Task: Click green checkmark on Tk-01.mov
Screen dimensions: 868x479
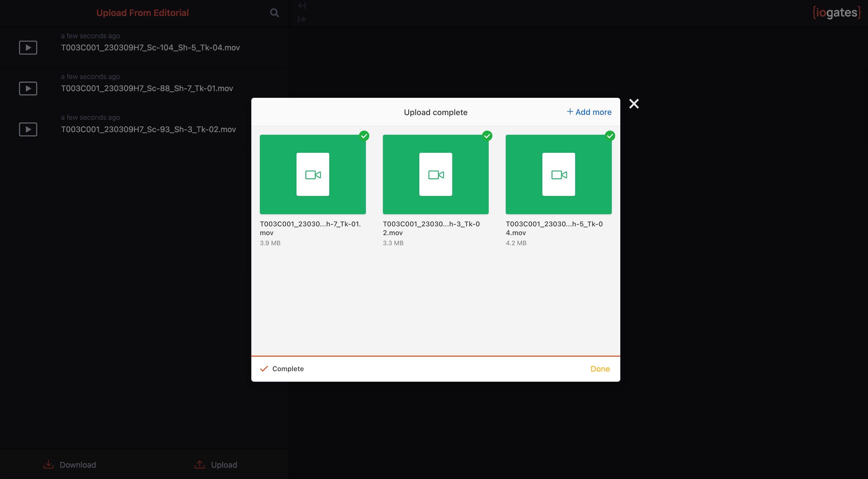Action: [x=364, y=136]
